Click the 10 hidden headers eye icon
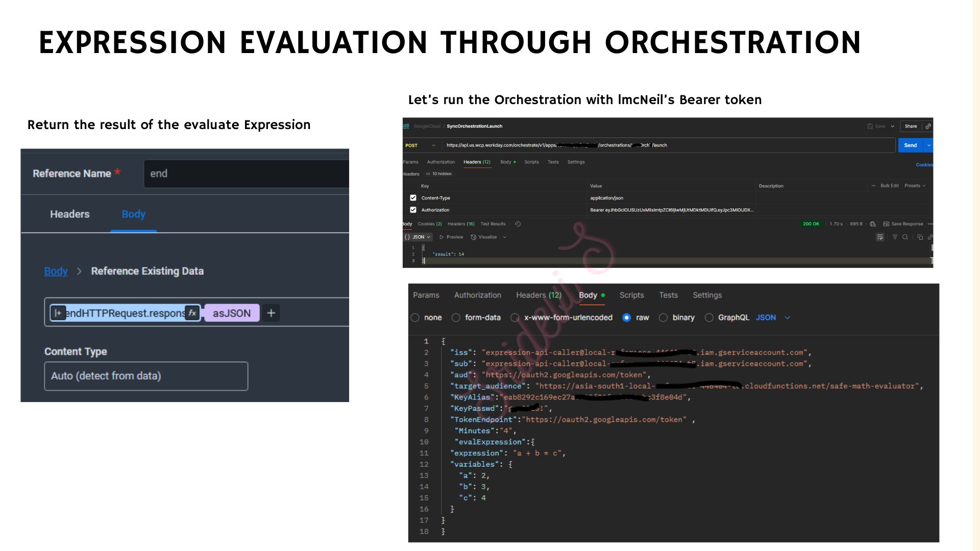This screenshot has height=551, width=980. [428, 174]
